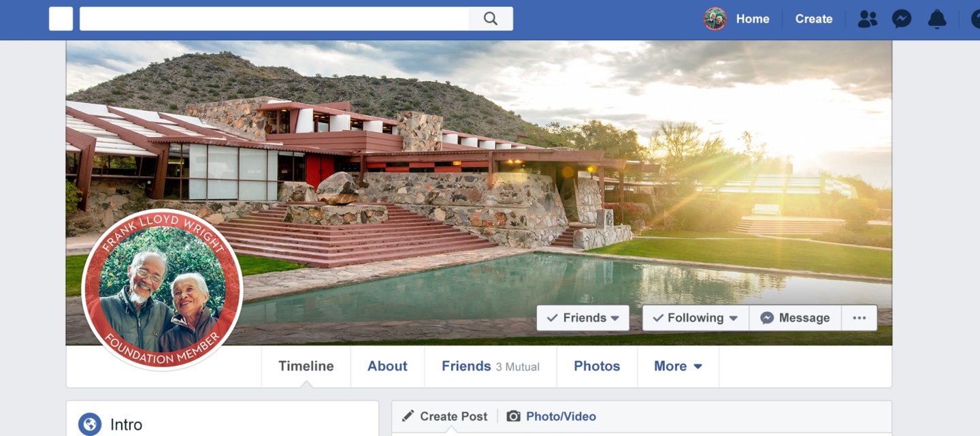Screen dimensions: 980x436
Task: Click the circular profile picture thumbnail
Action: click(162, 289)
